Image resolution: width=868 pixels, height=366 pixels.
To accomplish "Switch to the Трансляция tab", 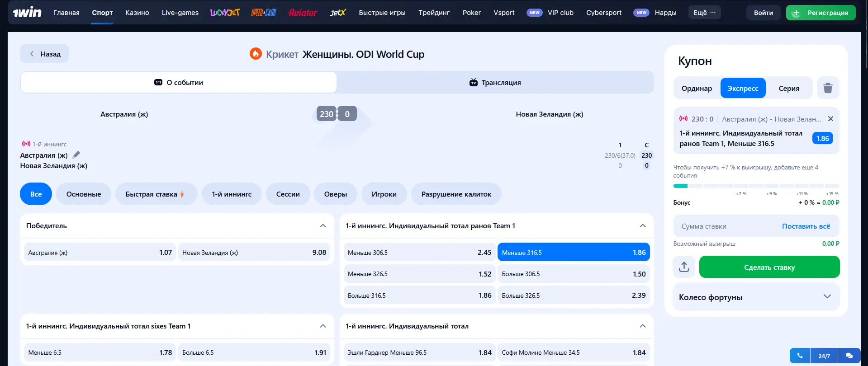I will pyautogui.click(x=495, y=83).
